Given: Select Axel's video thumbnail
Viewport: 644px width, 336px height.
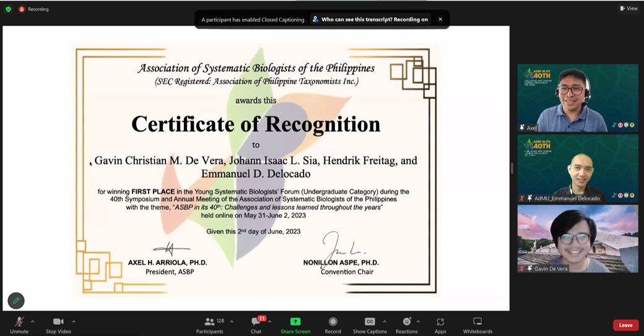Looking at the screenshot, I should click(578, 98).
